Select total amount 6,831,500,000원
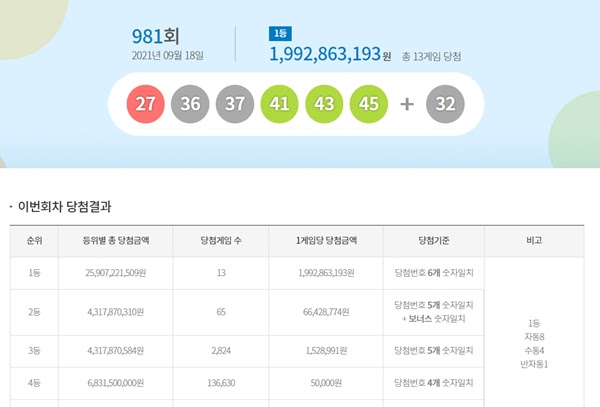The height and width of the screenshot is (407, 600). coord(116,383)
